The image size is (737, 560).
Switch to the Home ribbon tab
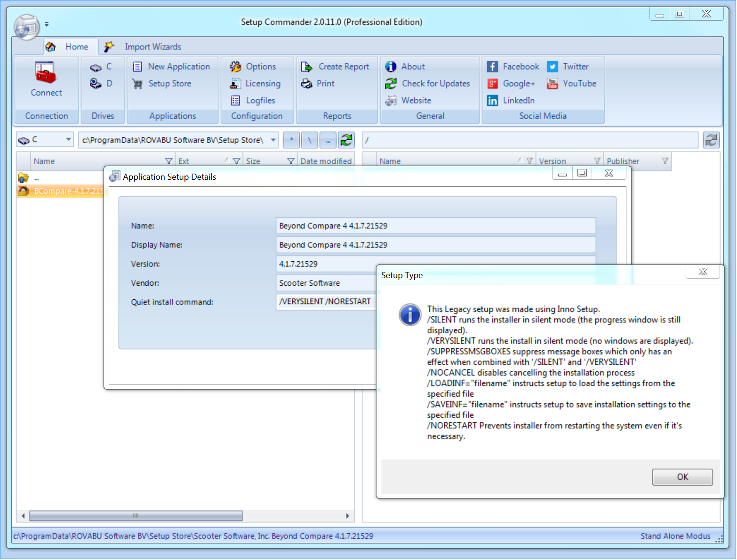[71, 47]
